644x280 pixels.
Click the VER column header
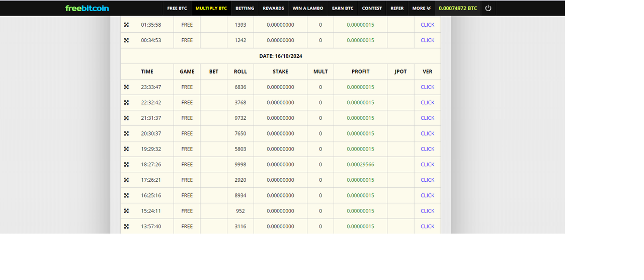click(428, 72)
